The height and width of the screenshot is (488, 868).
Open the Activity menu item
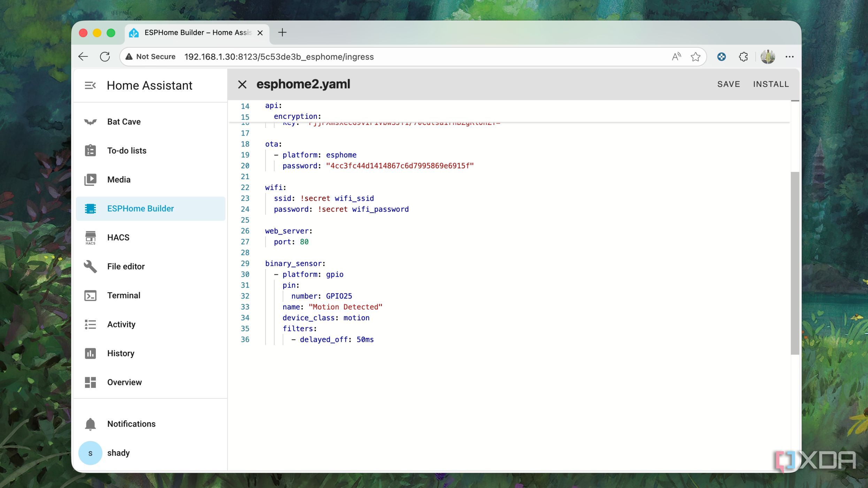(x=121, y=324)
